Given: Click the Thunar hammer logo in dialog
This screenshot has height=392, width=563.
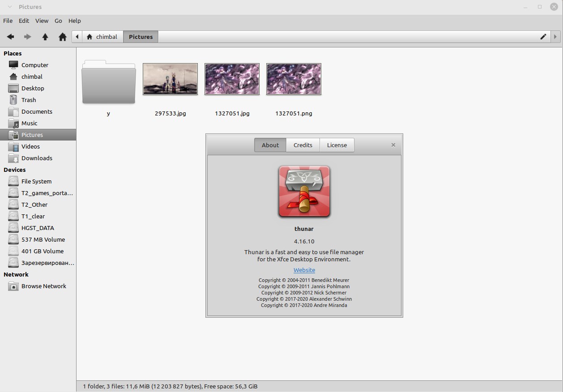Looking at the screenshot, I should click(x=304, y=192).
